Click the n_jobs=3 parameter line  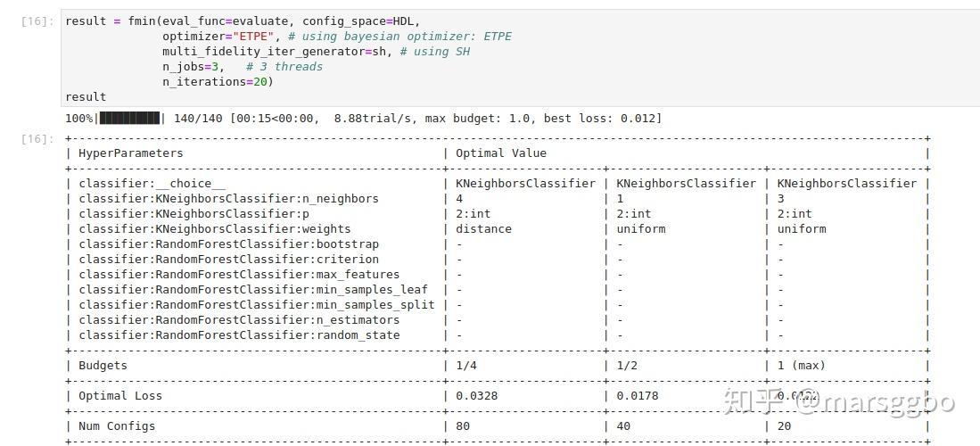coord(191,66)
